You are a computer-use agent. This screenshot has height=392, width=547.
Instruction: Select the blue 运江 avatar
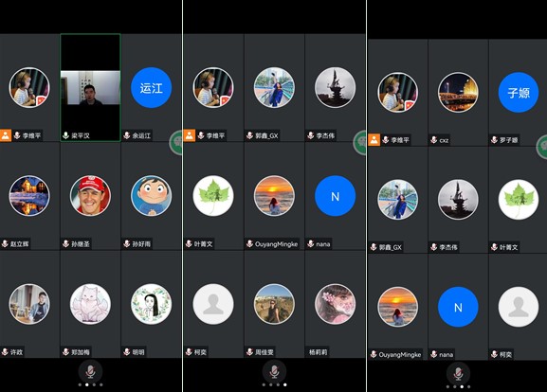coord(151,88)
